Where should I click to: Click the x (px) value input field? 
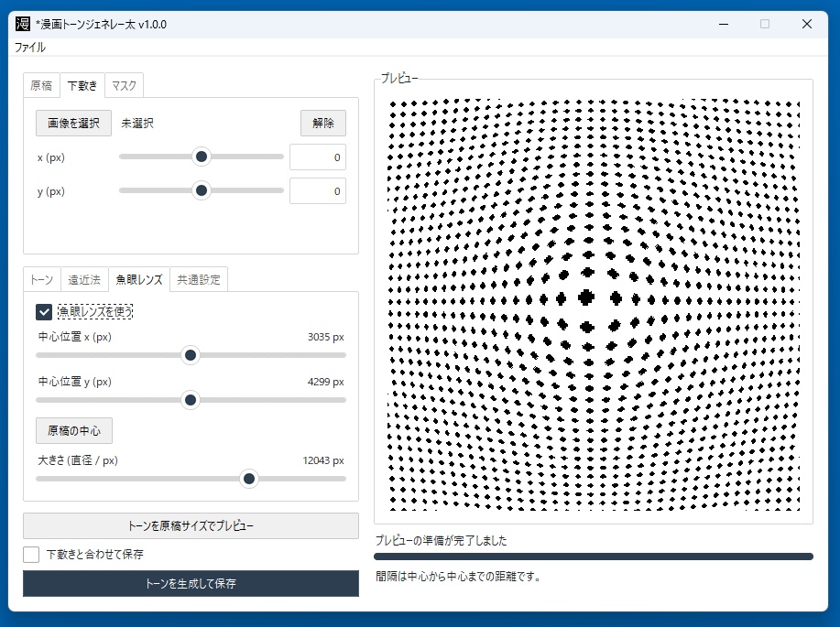[318, 157]
